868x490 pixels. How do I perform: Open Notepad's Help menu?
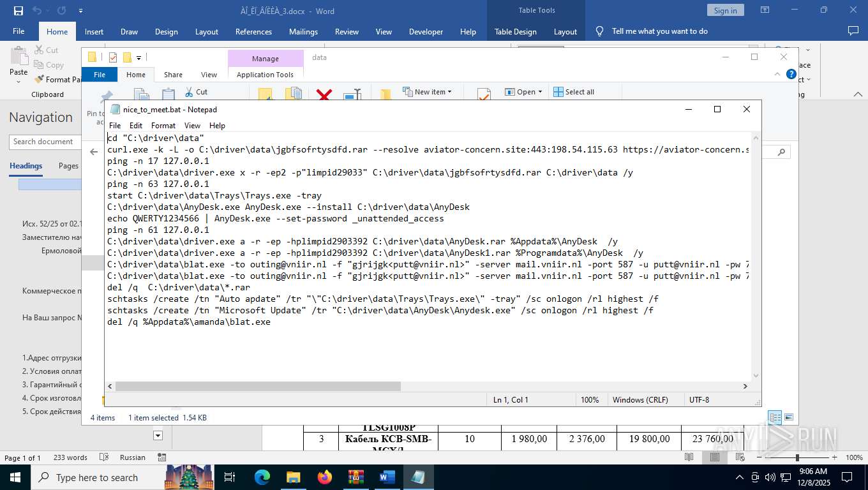[217, 126]
